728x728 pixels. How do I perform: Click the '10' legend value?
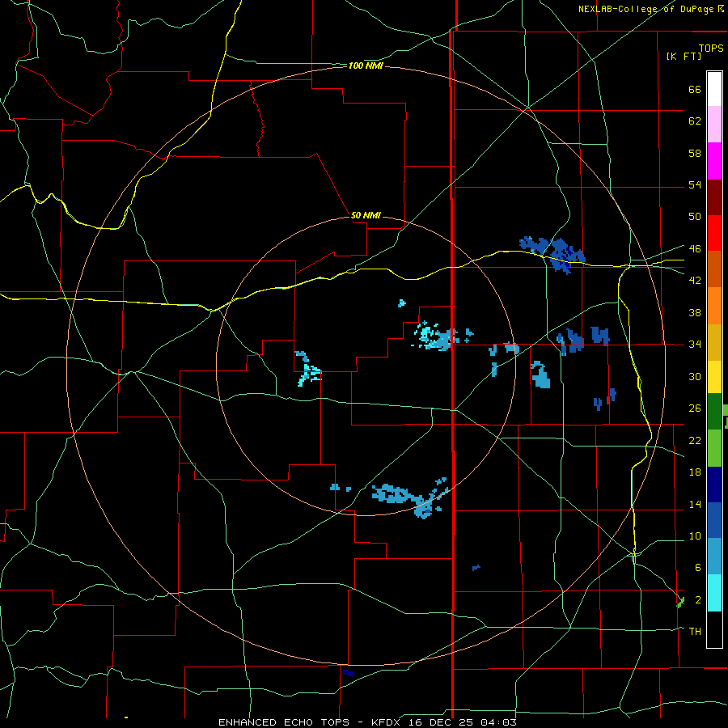tap(695, 535)
